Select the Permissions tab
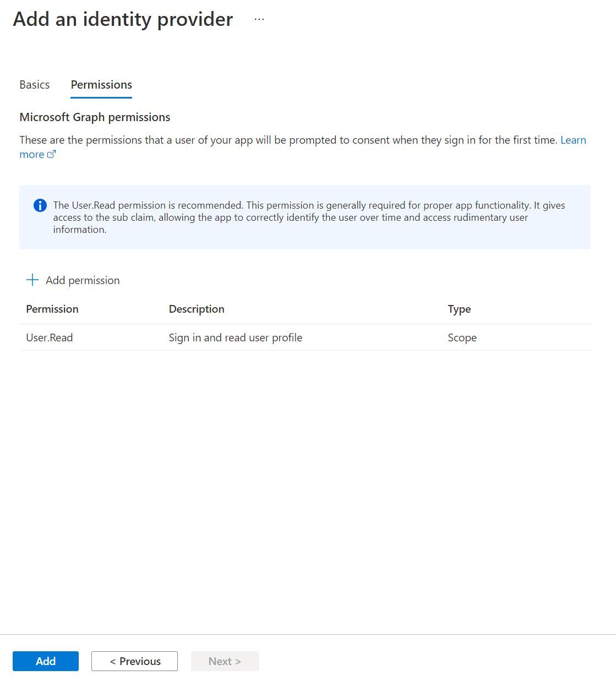Image resolution: width=616 pixels, height=681 pixels. point(101,85)
